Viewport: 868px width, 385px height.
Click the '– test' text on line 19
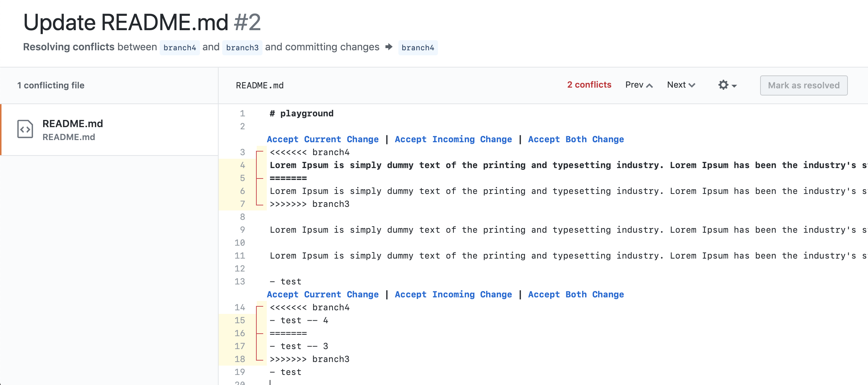coord(285,372)
